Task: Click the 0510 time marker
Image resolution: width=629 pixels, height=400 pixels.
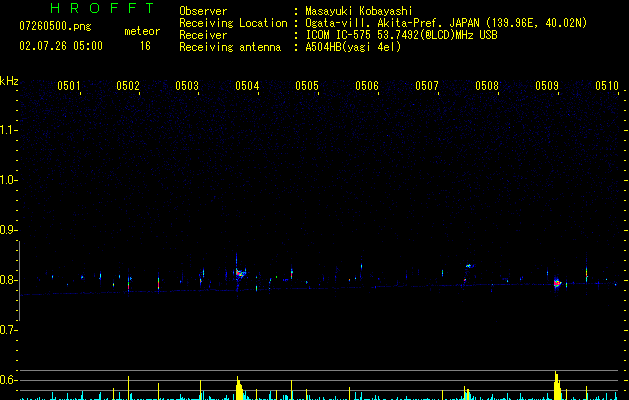Action: pyautogui.click(x=607, y=86)
